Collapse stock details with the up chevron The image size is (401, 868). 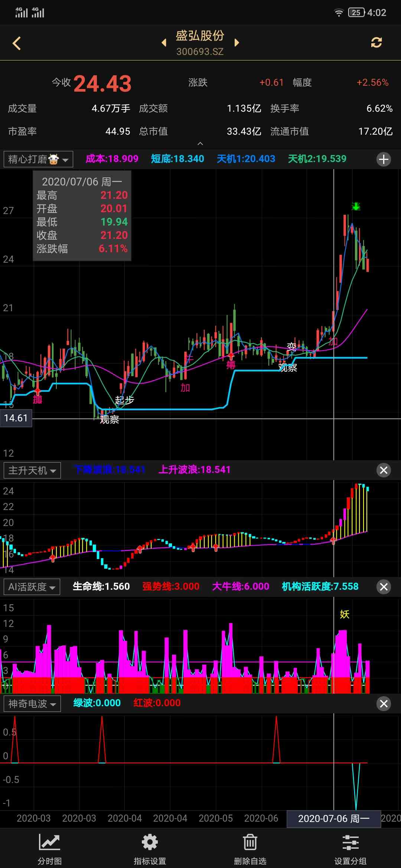pos(200,144)
